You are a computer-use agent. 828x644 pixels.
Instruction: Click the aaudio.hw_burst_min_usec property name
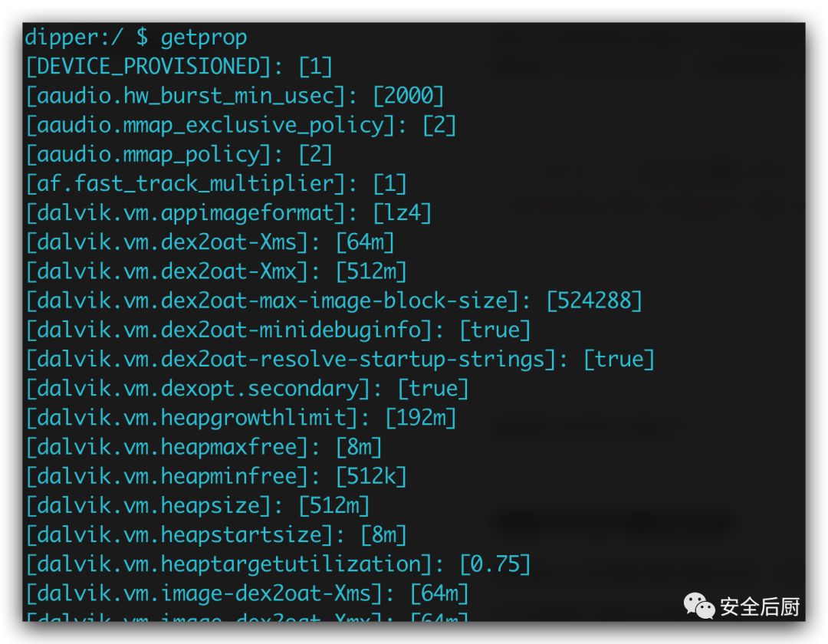pos(186,96)
